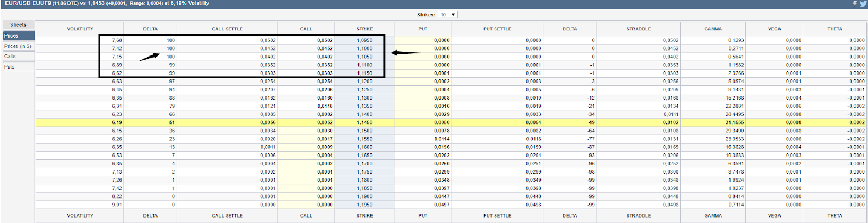
Task: Click call delta value 51
Action: (172, 122)
